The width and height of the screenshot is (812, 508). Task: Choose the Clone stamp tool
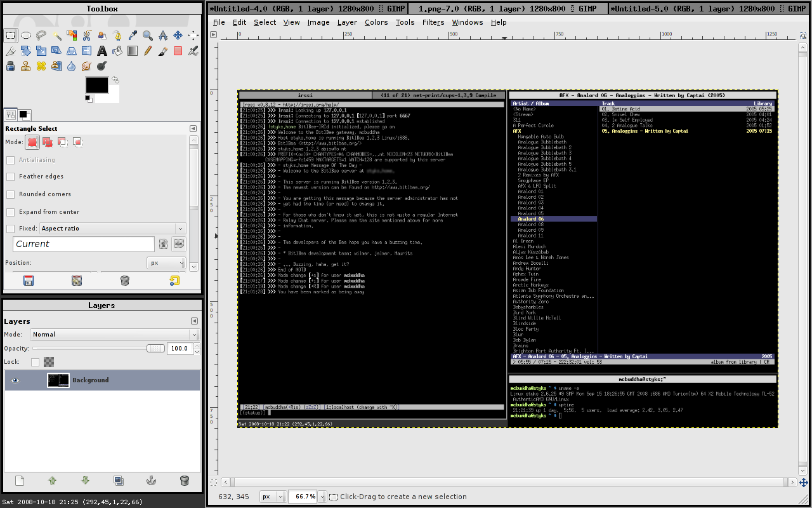tap(26, 66)
